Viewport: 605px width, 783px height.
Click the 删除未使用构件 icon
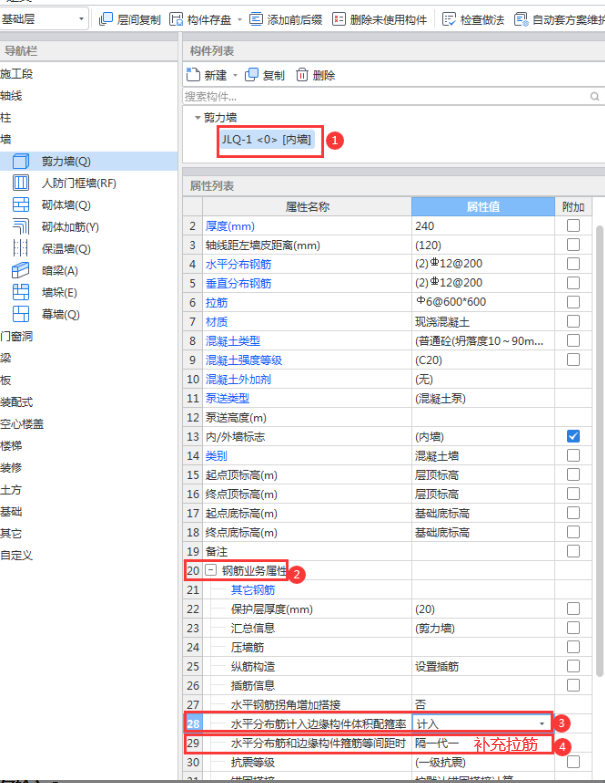click(339, 19)
